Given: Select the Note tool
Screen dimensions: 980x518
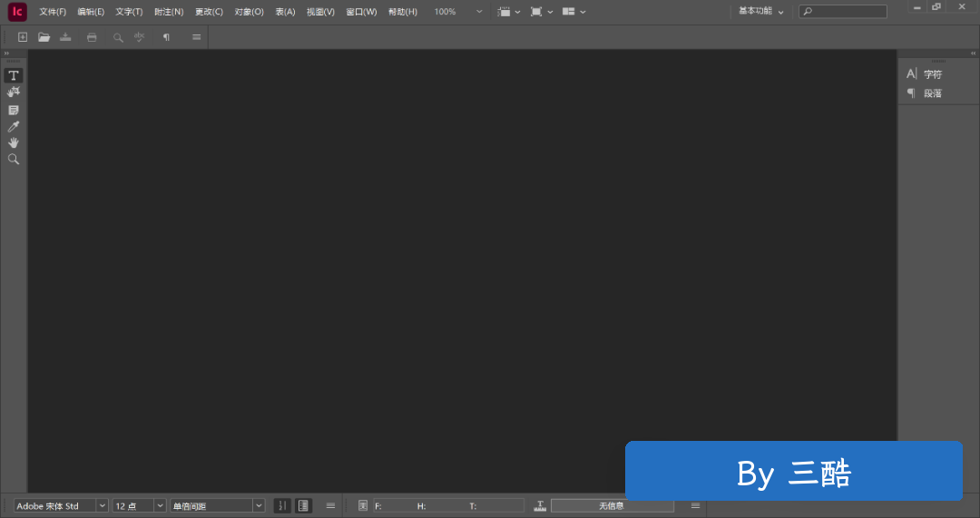Looking at the screenshot, I should [13, 110].
